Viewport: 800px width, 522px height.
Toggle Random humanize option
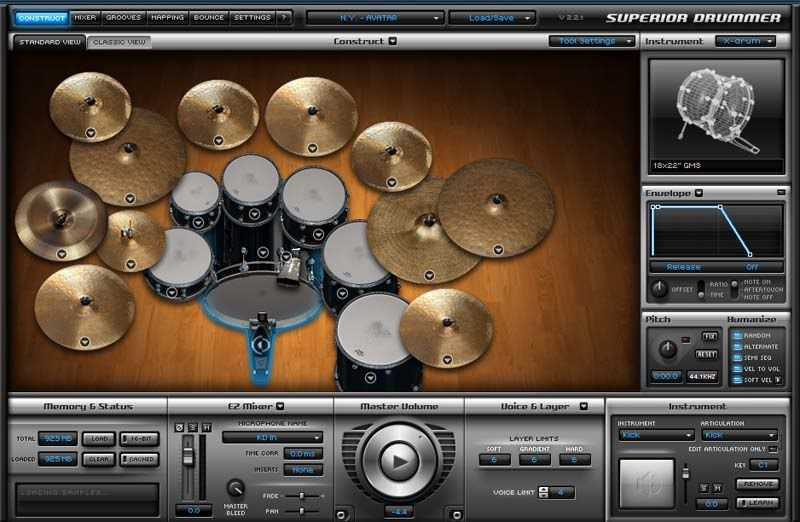737,335
